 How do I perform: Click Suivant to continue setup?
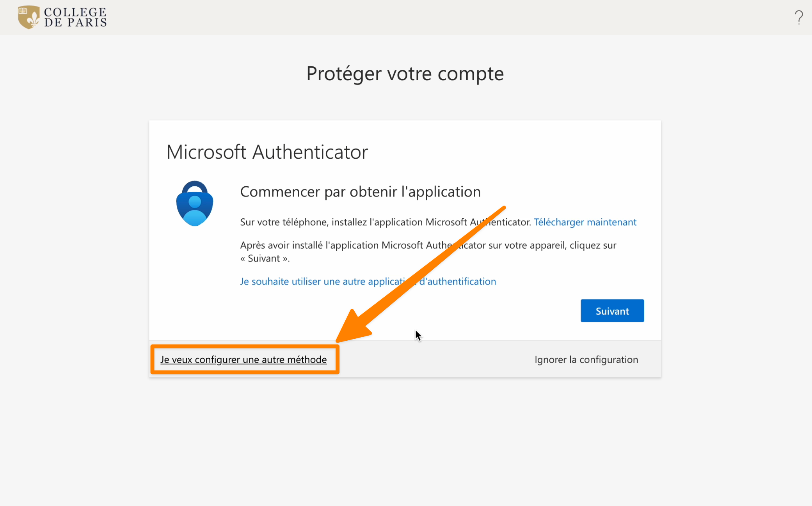point(612,311)
